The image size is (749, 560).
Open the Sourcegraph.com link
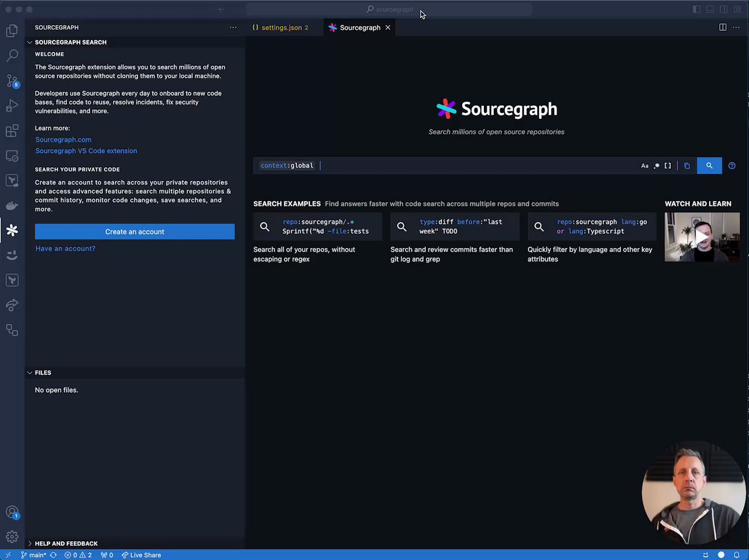tap(63, 140)
